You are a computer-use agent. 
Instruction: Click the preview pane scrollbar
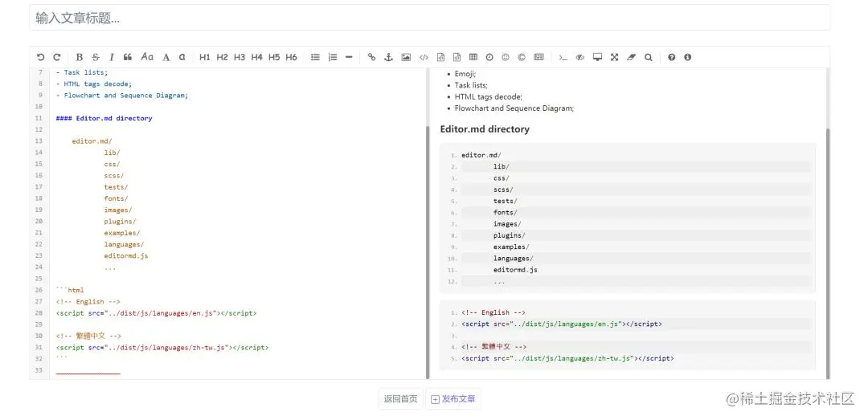(828, 253)
